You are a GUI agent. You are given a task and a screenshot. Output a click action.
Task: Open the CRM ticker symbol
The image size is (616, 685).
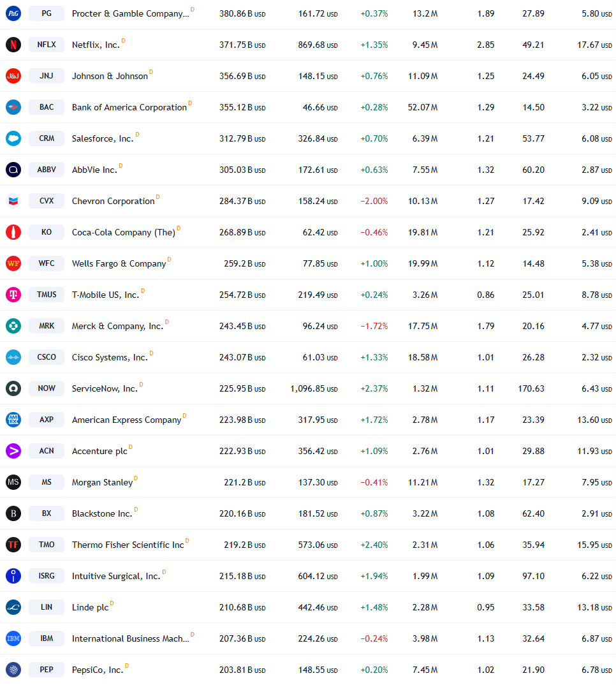[47, 138]
